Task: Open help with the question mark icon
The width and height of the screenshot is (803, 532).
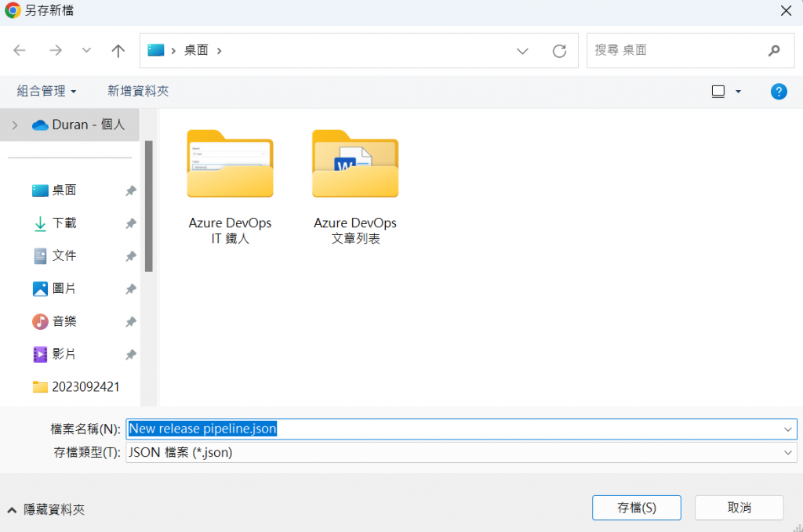Action: click(x=779, y=92)
